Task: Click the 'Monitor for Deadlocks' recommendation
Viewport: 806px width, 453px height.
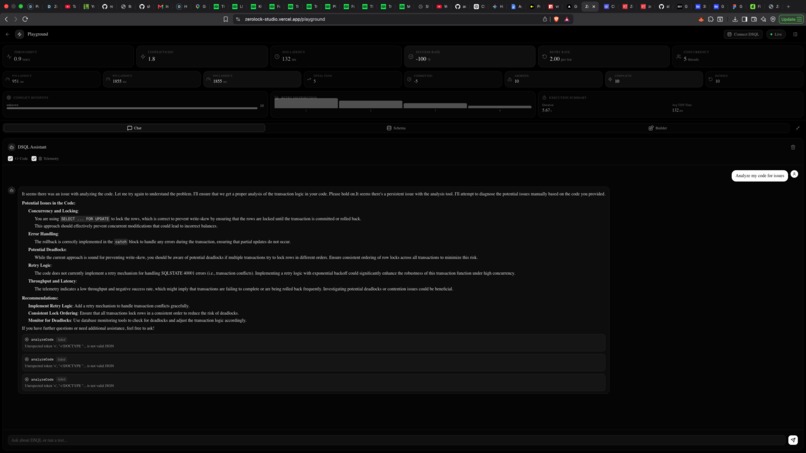Action: (x=49, y=320)
